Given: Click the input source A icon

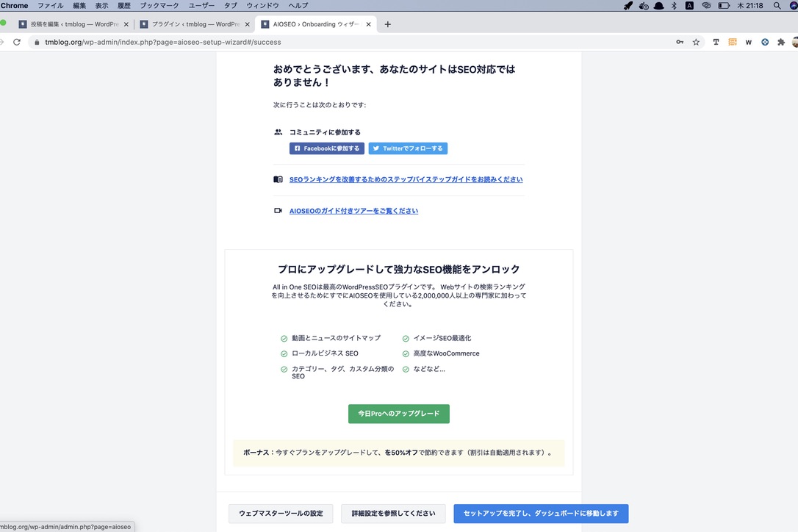Looking at the screenshot, I should click(x=689, y=6).
